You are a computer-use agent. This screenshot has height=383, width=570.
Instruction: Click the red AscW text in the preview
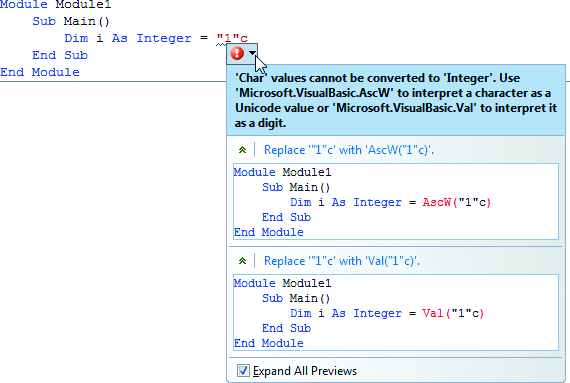pyautogui.click(x=436, y=202)
